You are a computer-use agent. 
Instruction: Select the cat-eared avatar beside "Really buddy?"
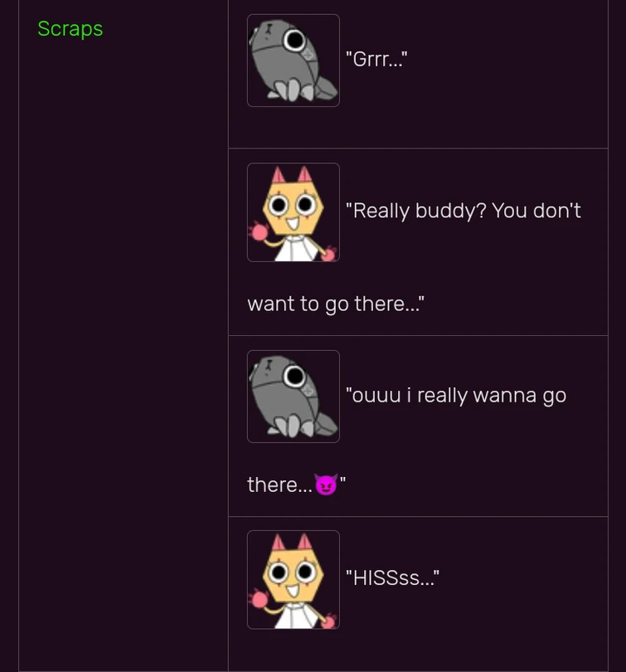pos(294,212)
